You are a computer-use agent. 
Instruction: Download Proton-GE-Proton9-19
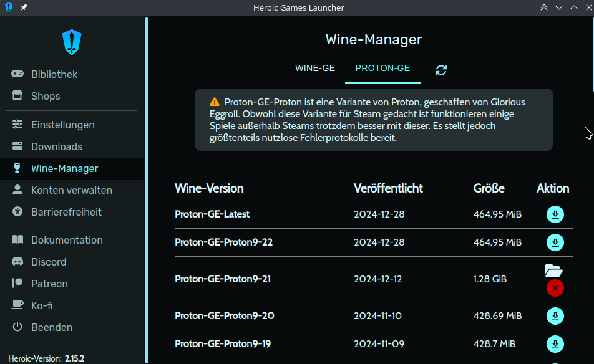click(555, 344)
